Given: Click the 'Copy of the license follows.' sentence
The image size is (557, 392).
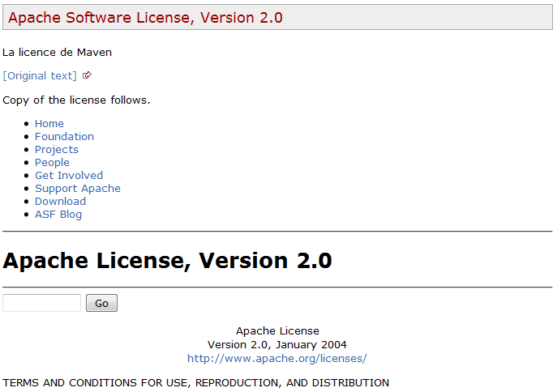Looking at the screenshot, I should tap(76, 100).
